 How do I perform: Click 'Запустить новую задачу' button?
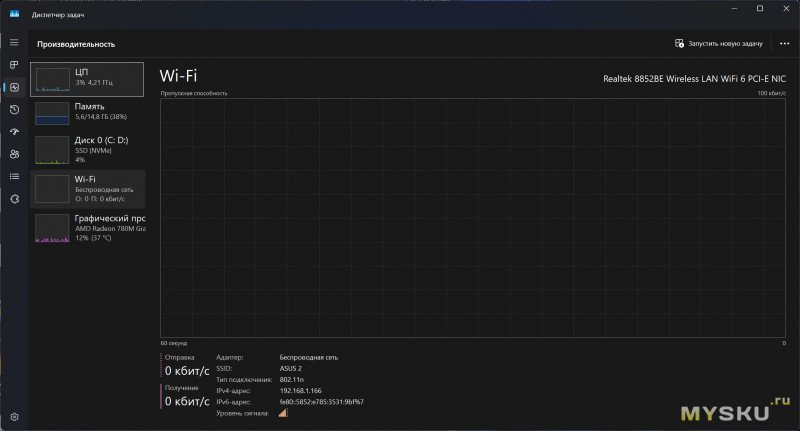(x=719, y=44)
